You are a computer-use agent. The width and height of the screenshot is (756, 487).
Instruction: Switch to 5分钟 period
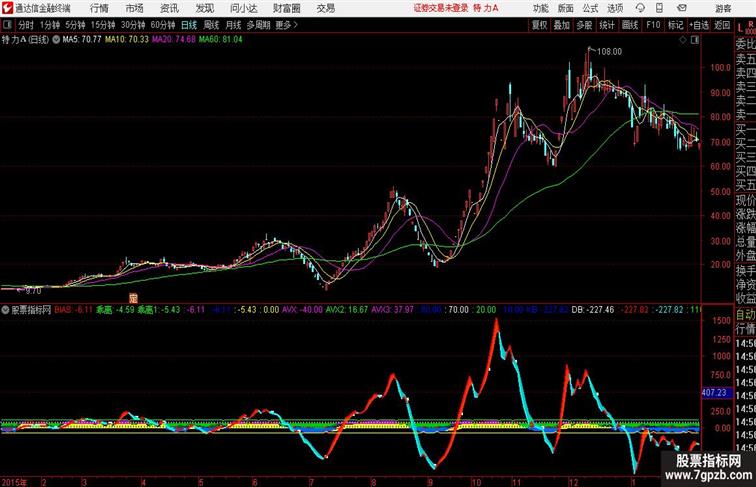point(75,25)
